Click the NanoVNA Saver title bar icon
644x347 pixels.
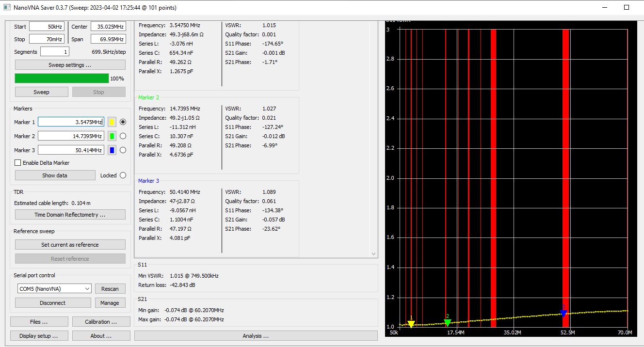coord(7,7)
